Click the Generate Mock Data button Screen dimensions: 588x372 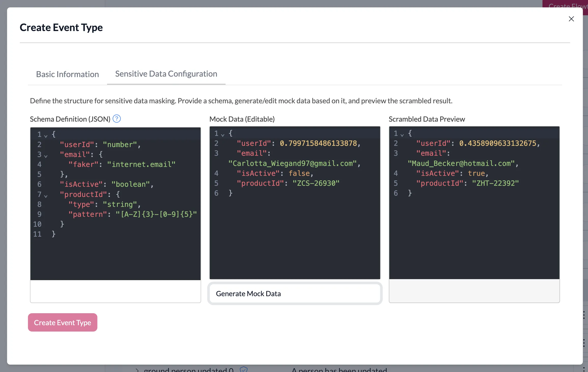(295, 293)
